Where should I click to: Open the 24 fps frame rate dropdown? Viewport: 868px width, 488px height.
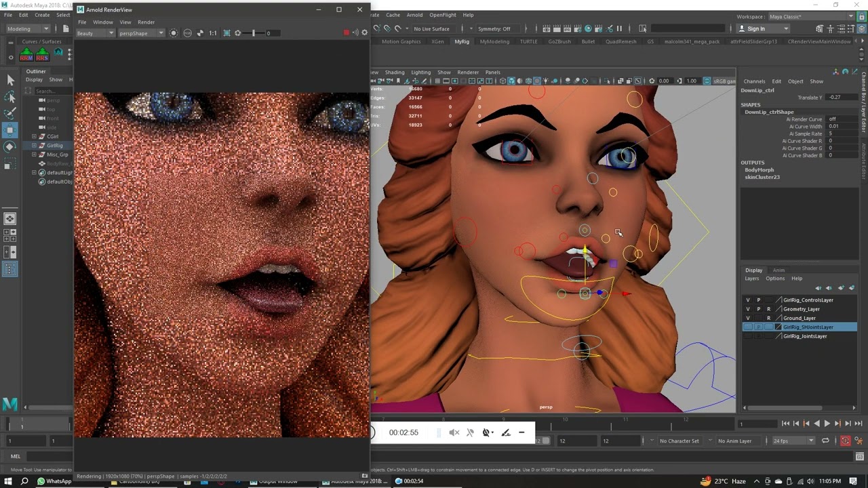(794, 441)
